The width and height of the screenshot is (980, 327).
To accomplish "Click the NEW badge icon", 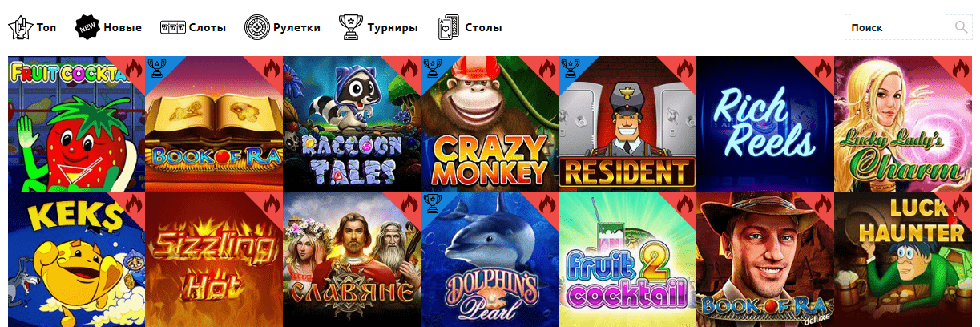I will [87, 27].
